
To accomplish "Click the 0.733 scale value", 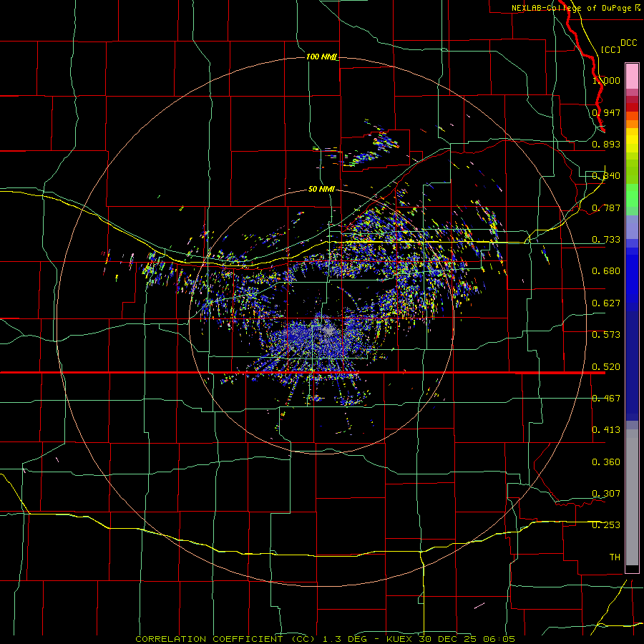I will [x=606, y=240].
